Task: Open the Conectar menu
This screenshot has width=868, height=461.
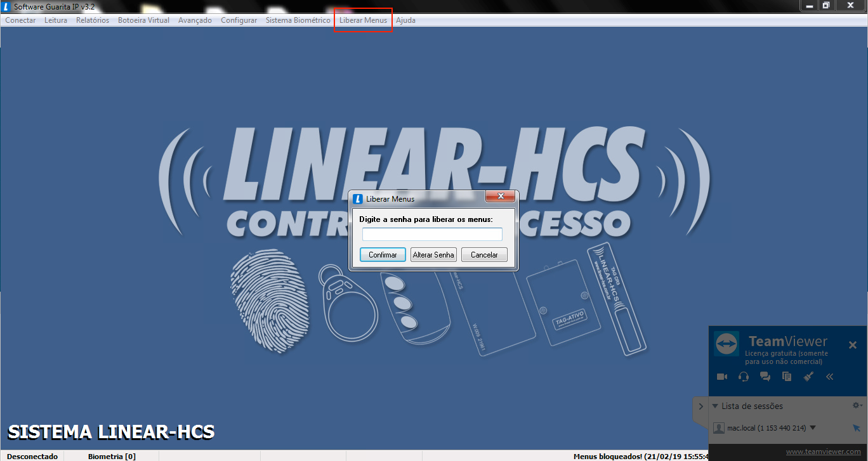Action: [20, 20]
